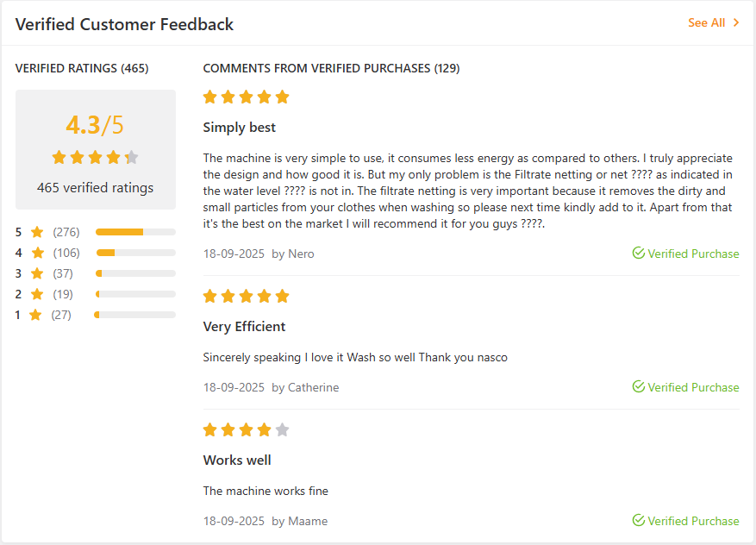Image resolution: width=756 pixels, height=545 pixels.
Task: Click the four-star rating above Works well
Action: (x=246, y=430)
